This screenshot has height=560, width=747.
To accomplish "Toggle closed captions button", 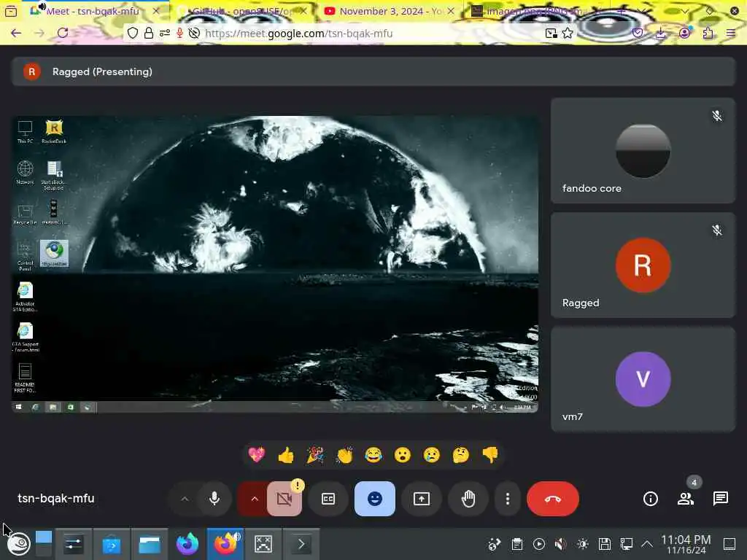I will click(x=328, y=499).
